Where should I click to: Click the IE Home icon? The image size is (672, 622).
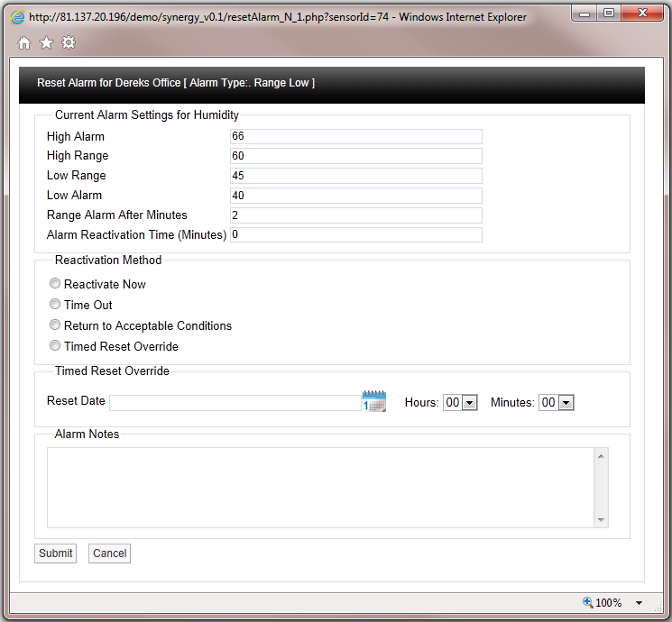point(24,43)
